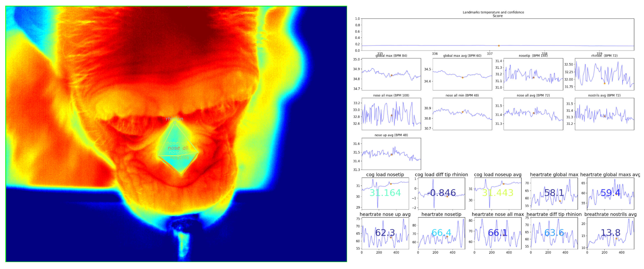Click the nostrils label in the nose diamond
Screen dimensions: 644x269
180,158
